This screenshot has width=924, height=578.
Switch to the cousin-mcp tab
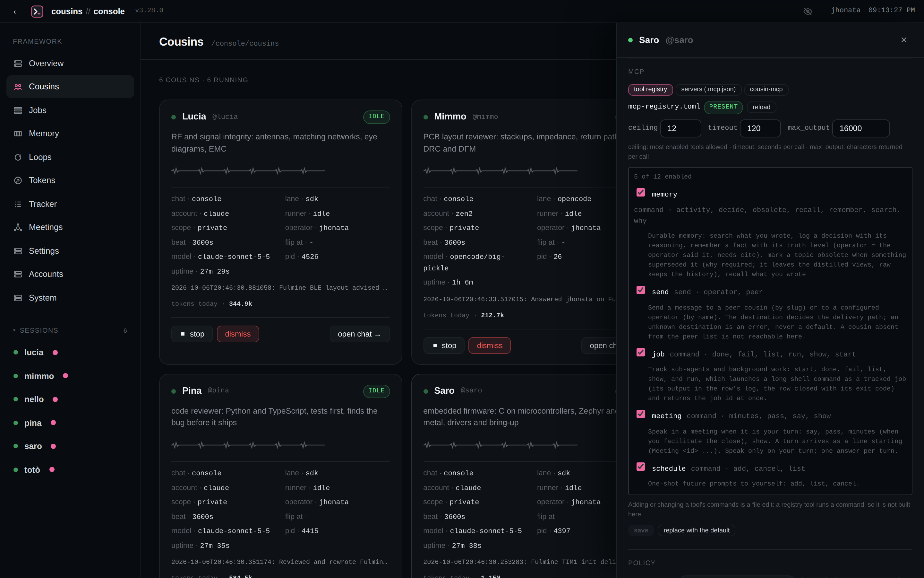(x=766, y=90)
